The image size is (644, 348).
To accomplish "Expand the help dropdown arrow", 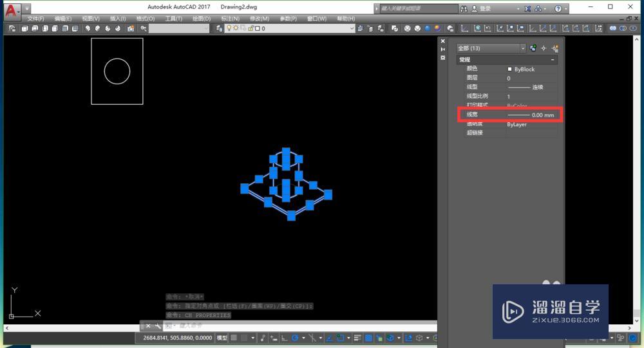I will point(565,8).
